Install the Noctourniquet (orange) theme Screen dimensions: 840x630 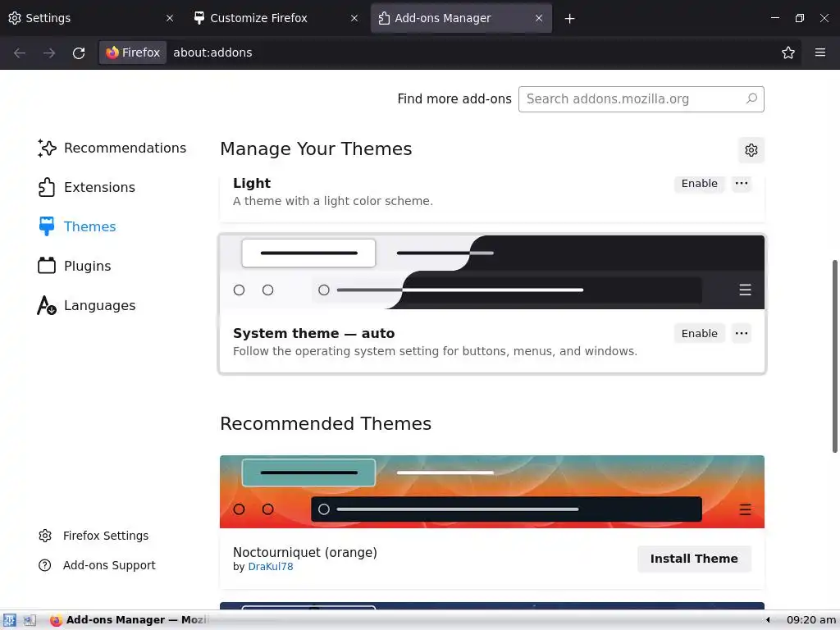pos(694,559)
